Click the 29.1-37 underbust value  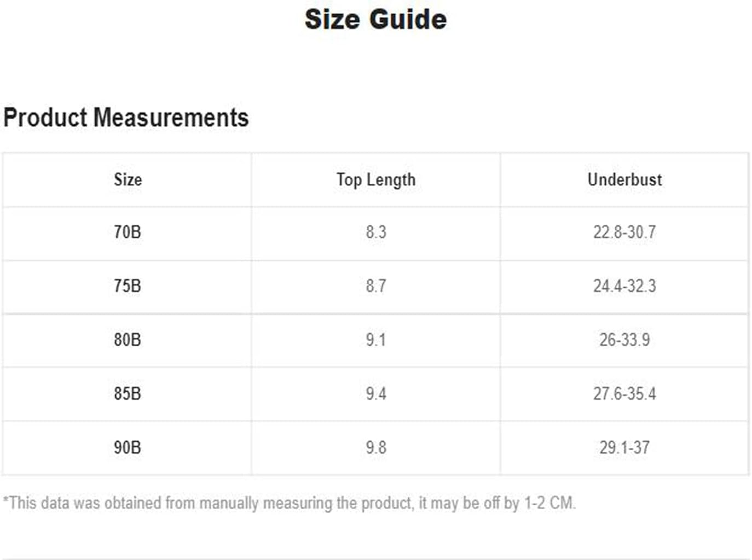(x=624, y=447)
